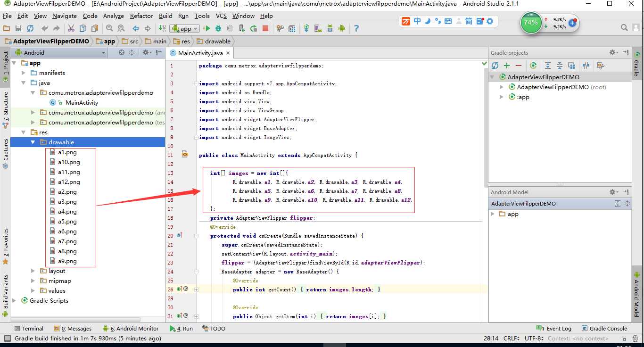Click the src breadcrumb in navigation bar
The width and height of the screenshot is (644, 347).
130,41
